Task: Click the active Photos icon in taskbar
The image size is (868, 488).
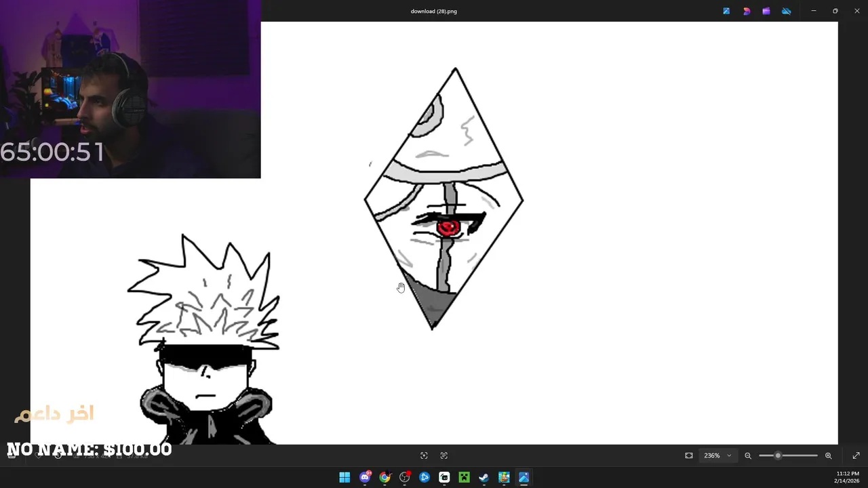Action: pos(524,477)
